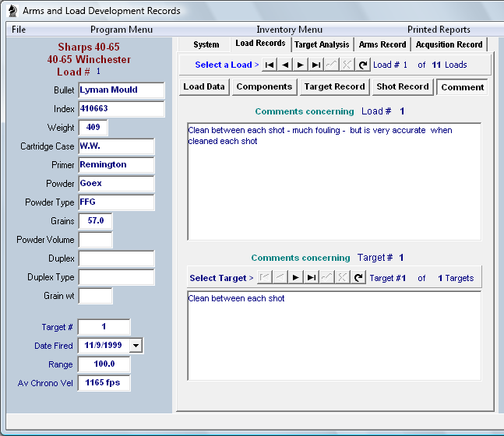The image size is (504, 436).
Task: Click 'Select a Load >' label
Action: click(x=227, y=65)
